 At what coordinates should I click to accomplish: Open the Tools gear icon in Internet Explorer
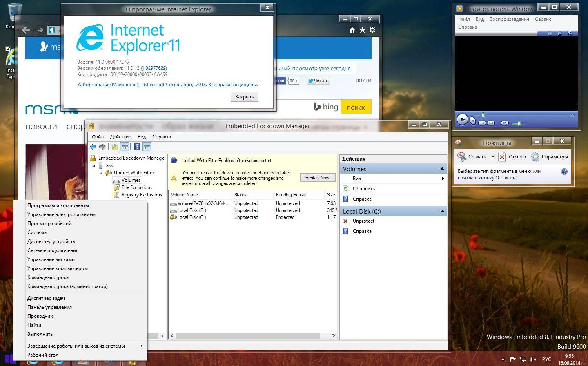[372, 30]
